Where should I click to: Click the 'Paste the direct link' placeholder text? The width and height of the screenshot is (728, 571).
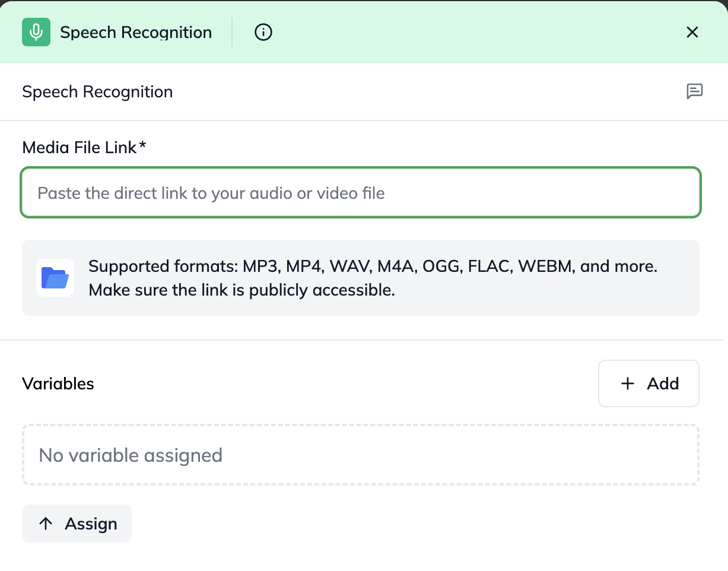point(211,193)
